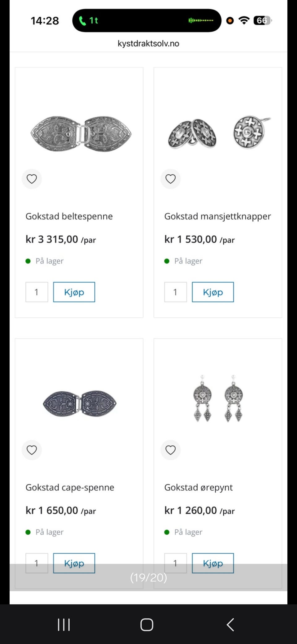Favorite the Gokstad beltespenne with heart icon

point(32,179)
